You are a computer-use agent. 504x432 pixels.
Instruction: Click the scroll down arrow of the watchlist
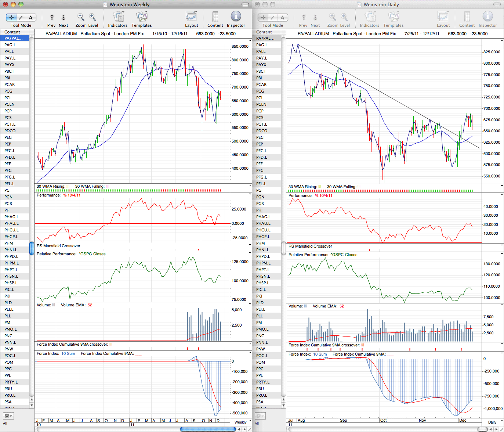32,405
